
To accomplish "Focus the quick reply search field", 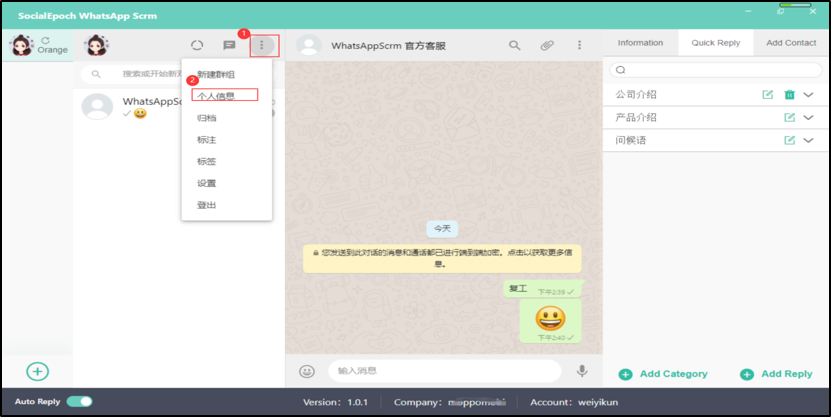I will tap(715, 70).
